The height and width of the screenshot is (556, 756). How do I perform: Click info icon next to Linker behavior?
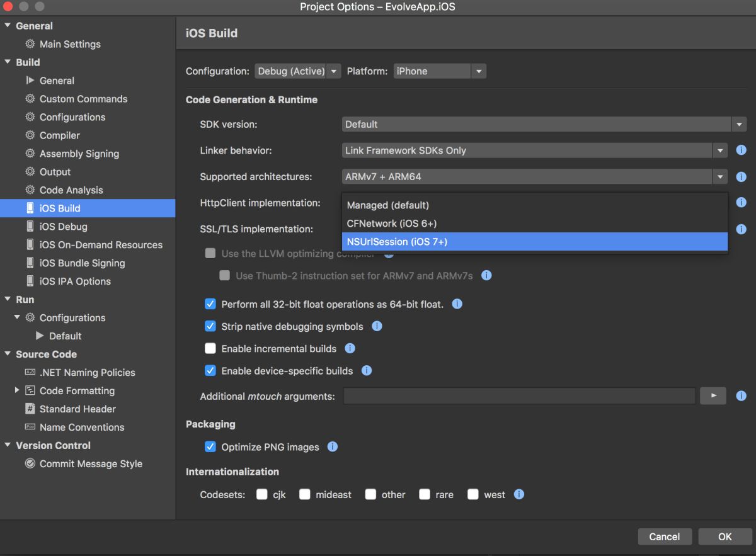741,150
